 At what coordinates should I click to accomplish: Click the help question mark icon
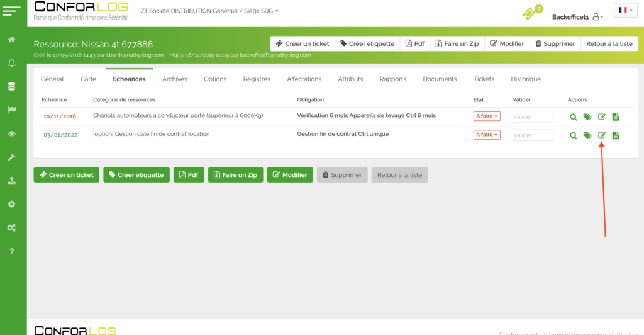(11, 251)
